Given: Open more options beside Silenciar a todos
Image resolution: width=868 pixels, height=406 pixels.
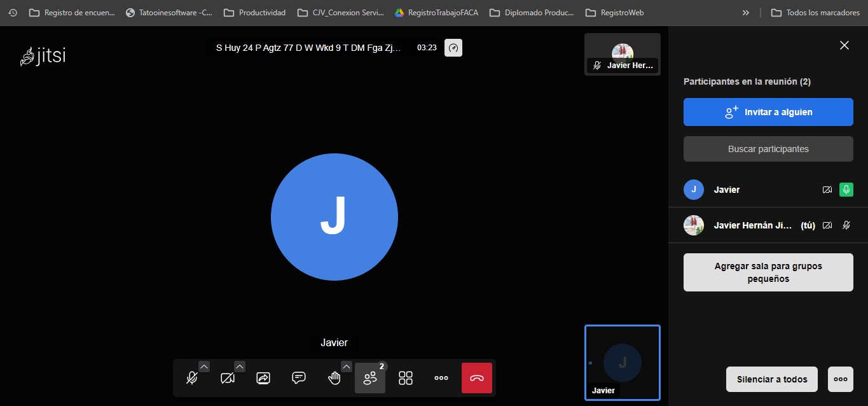Looking at the screenshot, I should pyautogui.click(x=841, y=379).
